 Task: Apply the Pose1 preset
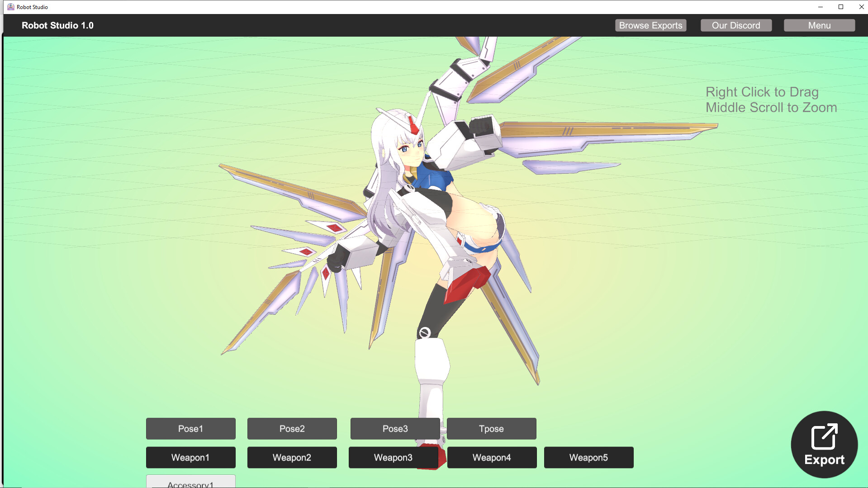click(x=190, y=428)
